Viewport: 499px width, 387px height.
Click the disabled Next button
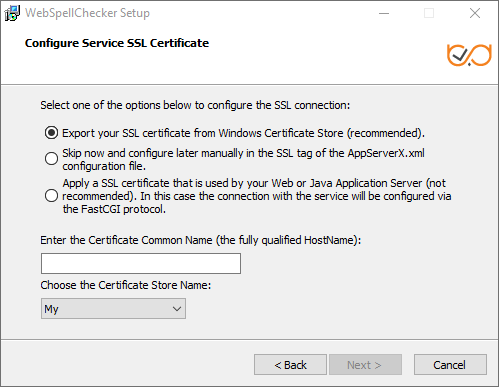pyautogui.click(x=365, y=365)
